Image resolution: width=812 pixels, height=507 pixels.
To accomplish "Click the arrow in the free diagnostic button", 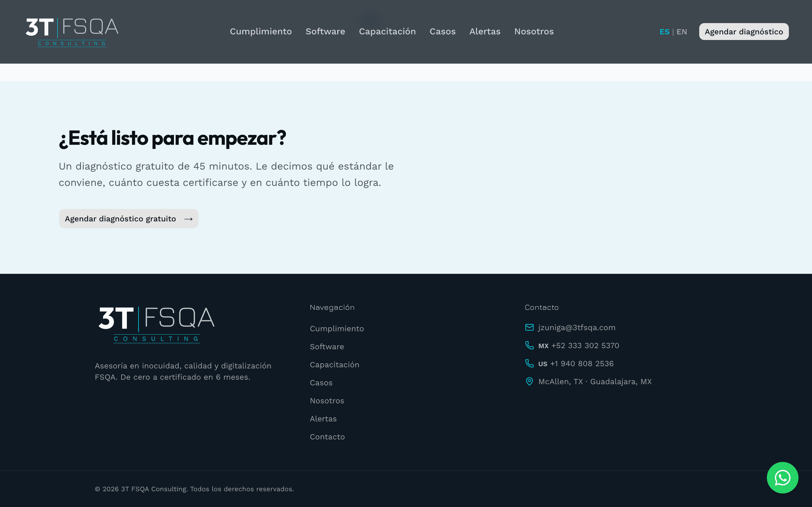I will click(x=188, y=219).
